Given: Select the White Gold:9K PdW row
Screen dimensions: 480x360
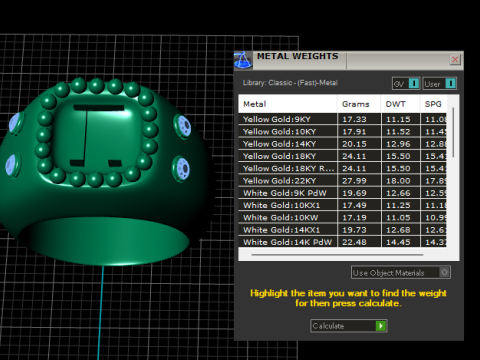Looking at the screenshot, I should pos(342,193).
